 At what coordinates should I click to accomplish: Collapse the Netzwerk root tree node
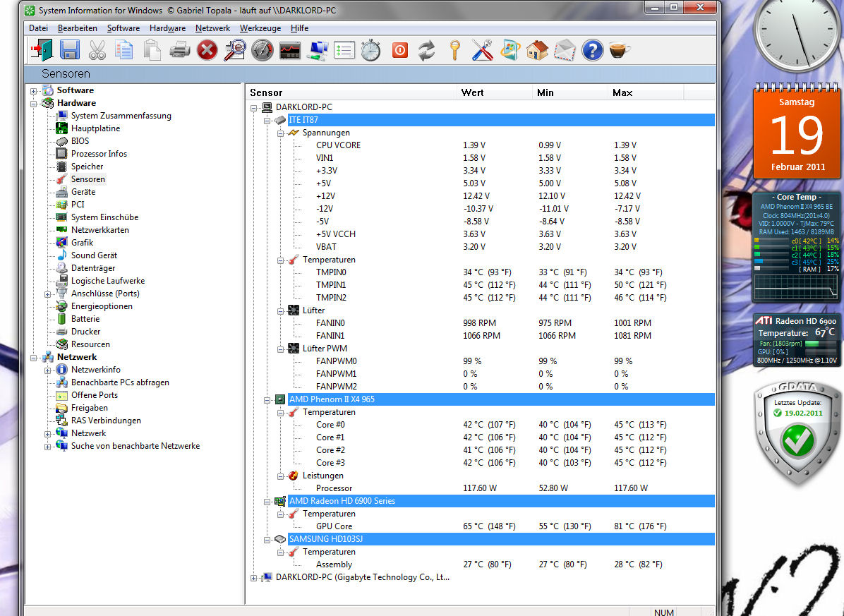tap(33, 358)
